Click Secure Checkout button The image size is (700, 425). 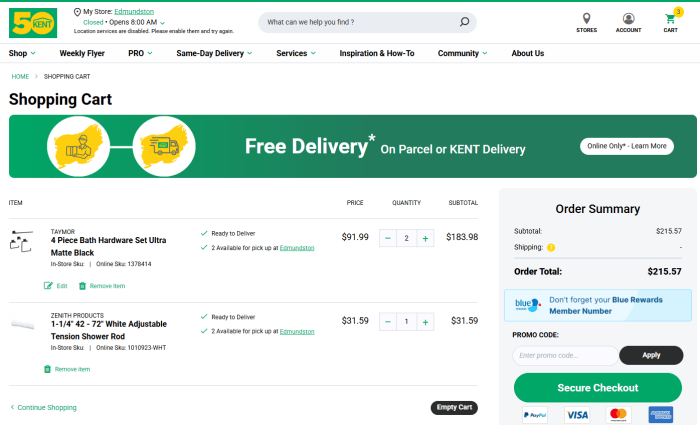point(598,388)
